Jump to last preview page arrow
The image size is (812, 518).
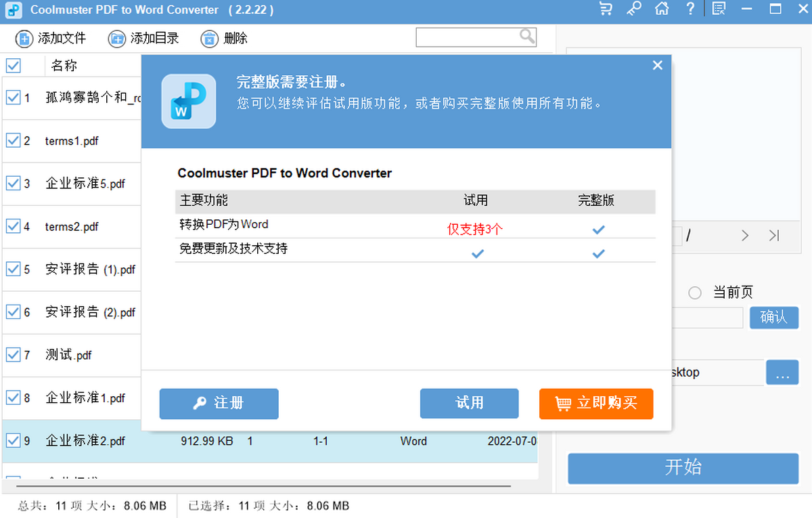click(x=774, y=236)
